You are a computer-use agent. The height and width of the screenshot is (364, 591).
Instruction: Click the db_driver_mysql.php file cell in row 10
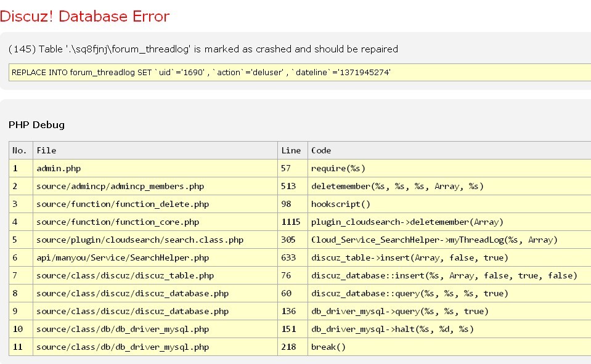[155, 329]
